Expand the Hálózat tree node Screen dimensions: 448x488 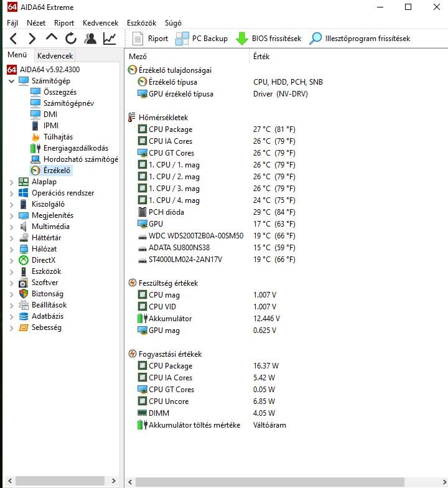(x=11, y=249)
